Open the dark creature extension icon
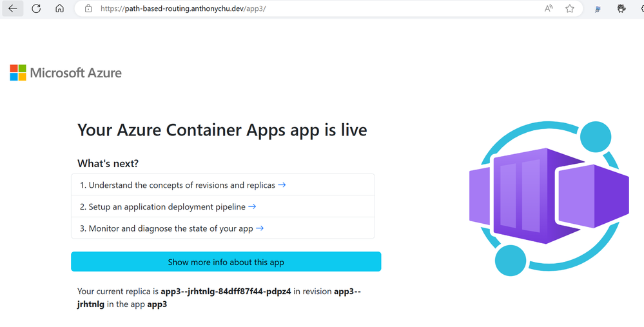Viewport: 644px width, 327px height. click(x=621, y=8)
